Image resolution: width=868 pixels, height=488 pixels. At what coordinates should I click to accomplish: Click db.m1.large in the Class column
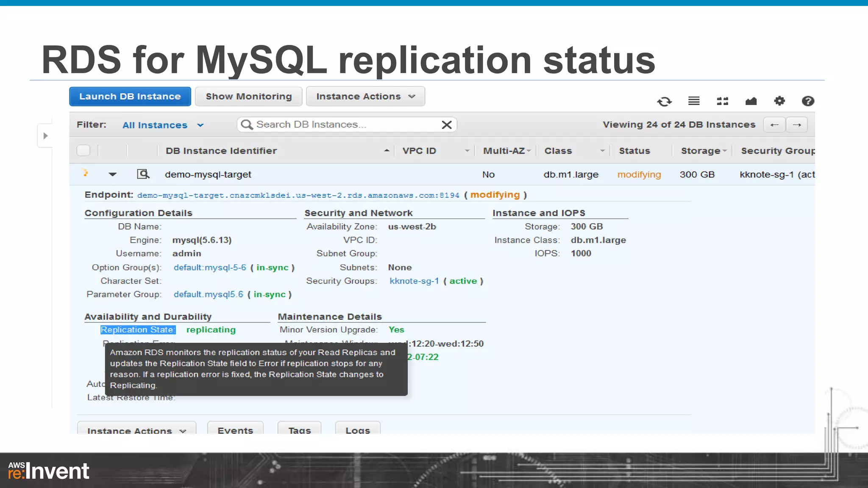571,175
